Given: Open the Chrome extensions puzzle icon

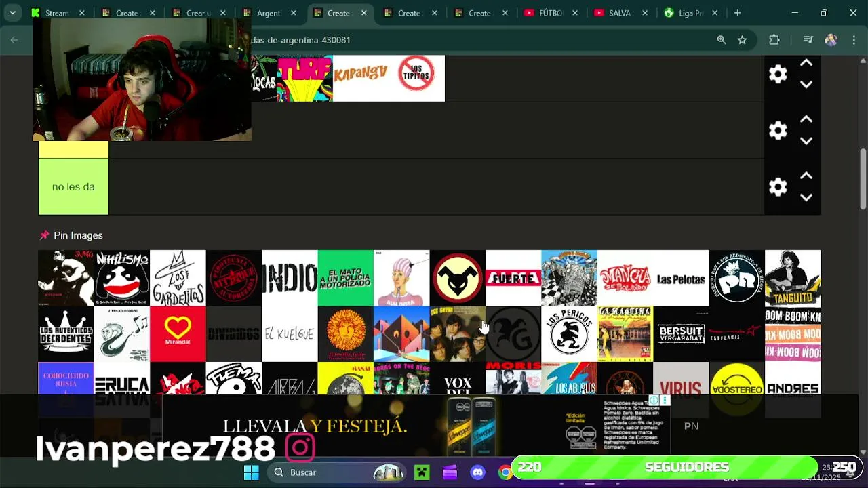Looking at the screenshot, I should [774, 40].
